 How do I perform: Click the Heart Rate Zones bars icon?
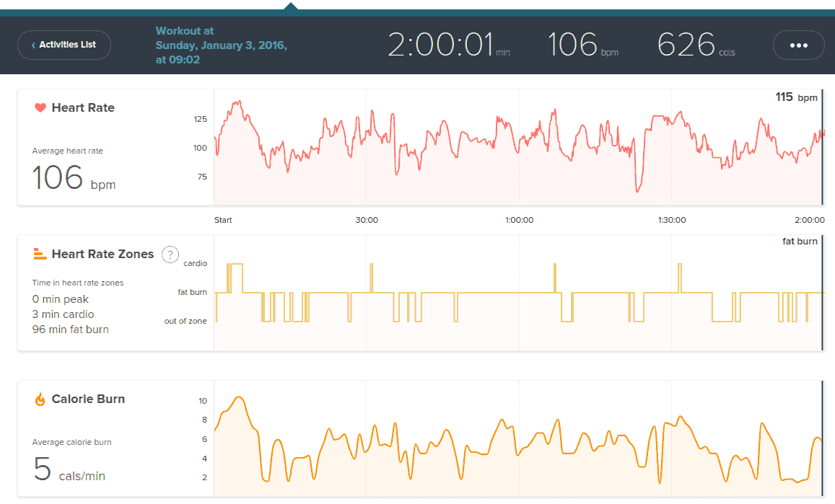[40, 254]
